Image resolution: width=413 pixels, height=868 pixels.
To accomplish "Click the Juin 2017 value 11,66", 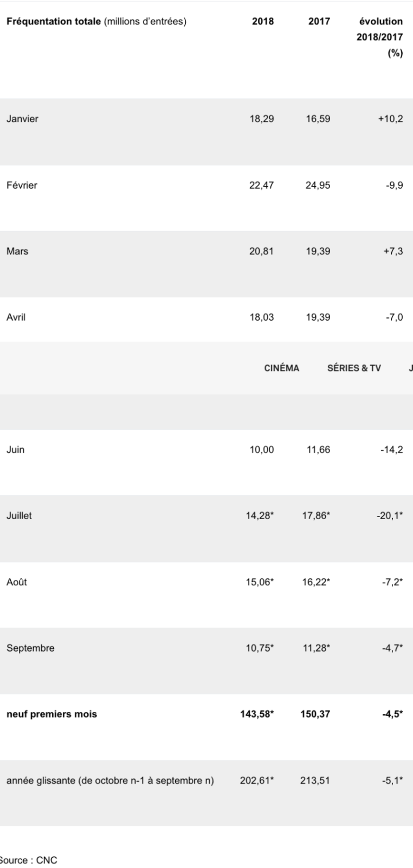I will pos(318,450).
